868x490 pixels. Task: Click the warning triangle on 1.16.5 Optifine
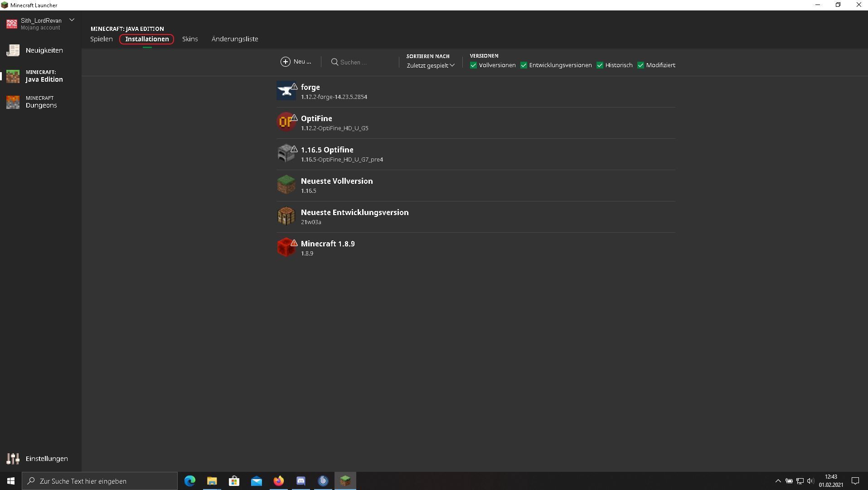pos(294,149)
